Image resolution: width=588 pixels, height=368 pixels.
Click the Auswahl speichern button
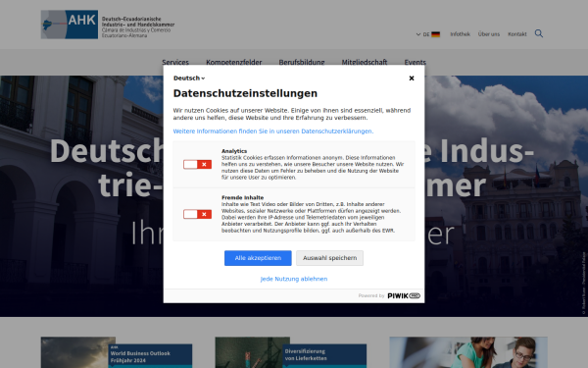[x=329, y=258]
